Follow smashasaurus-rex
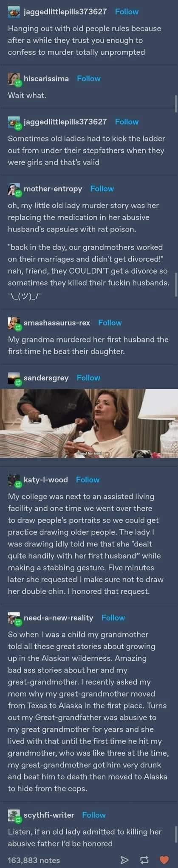The image size is (178, 868). [110, 323]
